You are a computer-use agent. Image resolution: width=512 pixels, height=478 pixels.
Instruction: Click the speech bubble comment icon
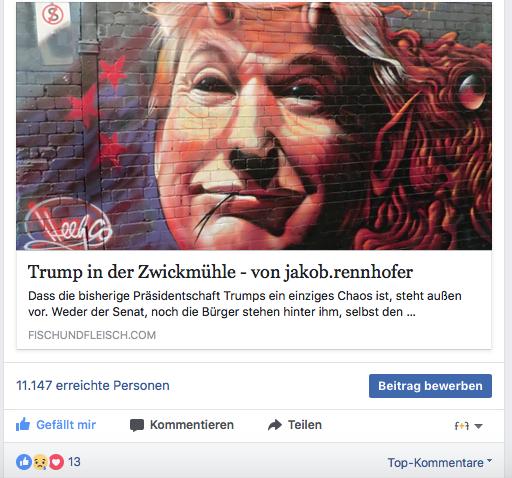pyautogui.click(x=137, y=425)
